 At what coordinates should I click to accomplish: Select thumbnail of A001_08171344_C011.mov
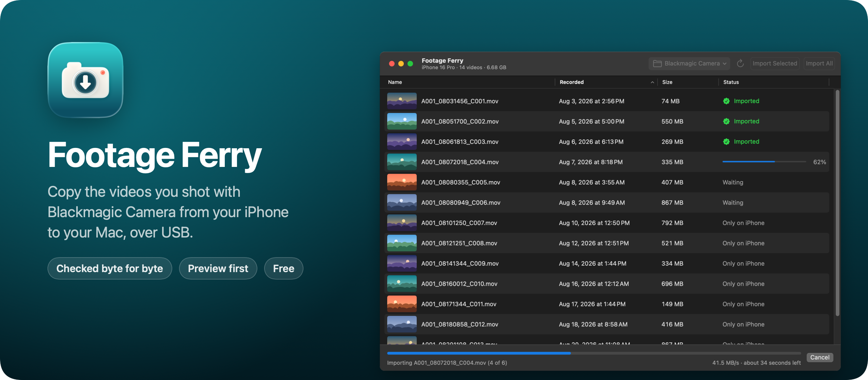click(402, 304)
